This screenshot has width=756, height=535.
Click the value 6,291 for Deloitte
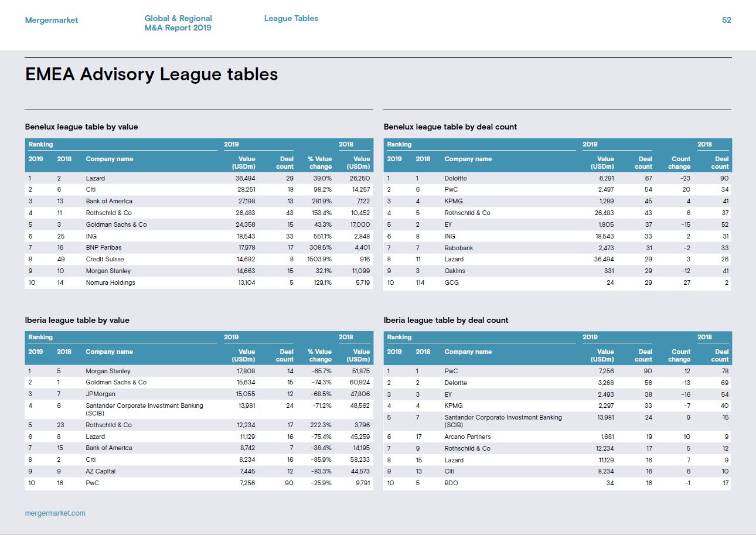[x=605, y=178]
